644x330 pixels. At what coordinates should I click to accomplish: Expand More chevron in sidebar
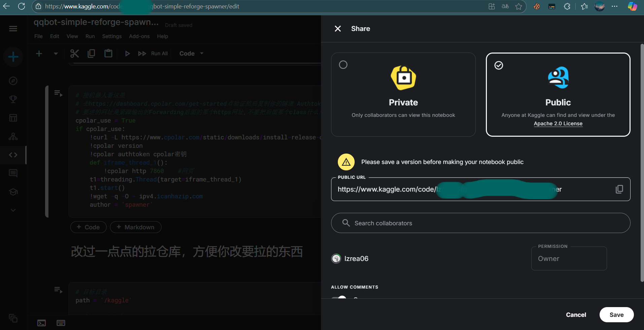coord(13,210)
